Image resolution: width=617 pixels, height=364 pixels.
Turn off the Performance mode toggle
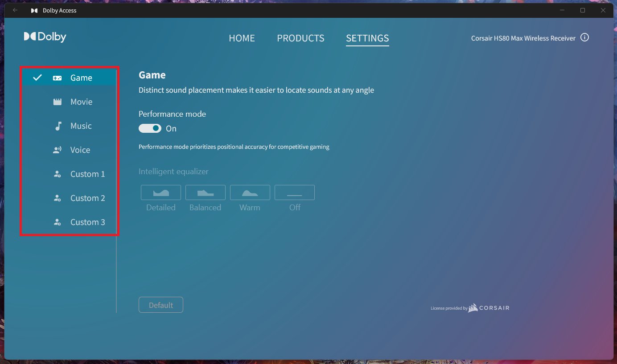pyautogui.click(x=150, y=128)
